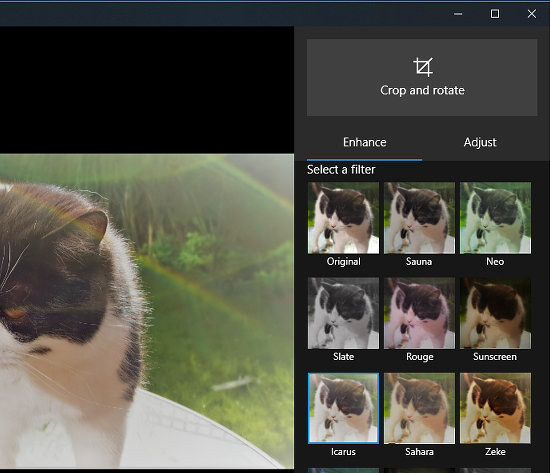The width and height of the screenshot is (550, 473).
Task: Open the Crop and rotate tool
Action: click(x=422, y=77)
